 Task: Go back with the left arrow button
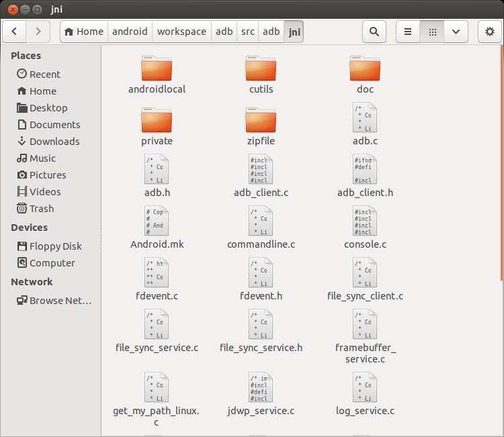[14, 32]
